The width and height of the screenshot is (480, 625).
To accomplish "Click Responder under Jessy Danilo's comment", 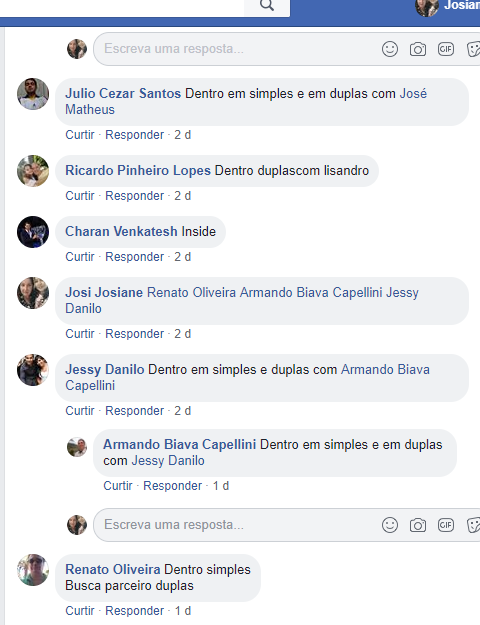I will [x=134, y=411].
